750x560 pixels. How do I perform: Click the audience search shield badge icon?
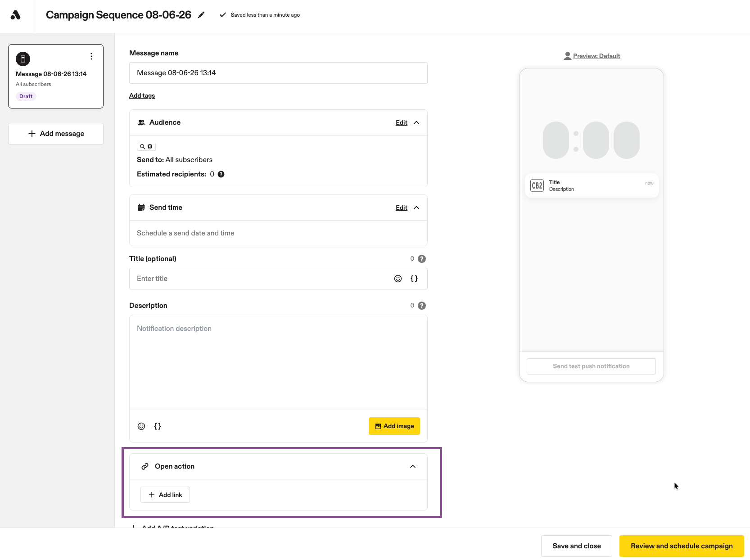(x=146, y=147)
